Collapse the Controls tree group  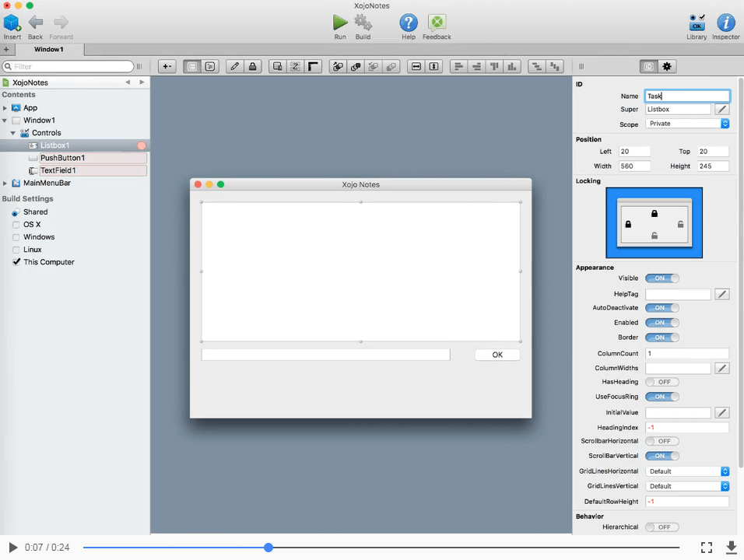[x=13, y=133]
